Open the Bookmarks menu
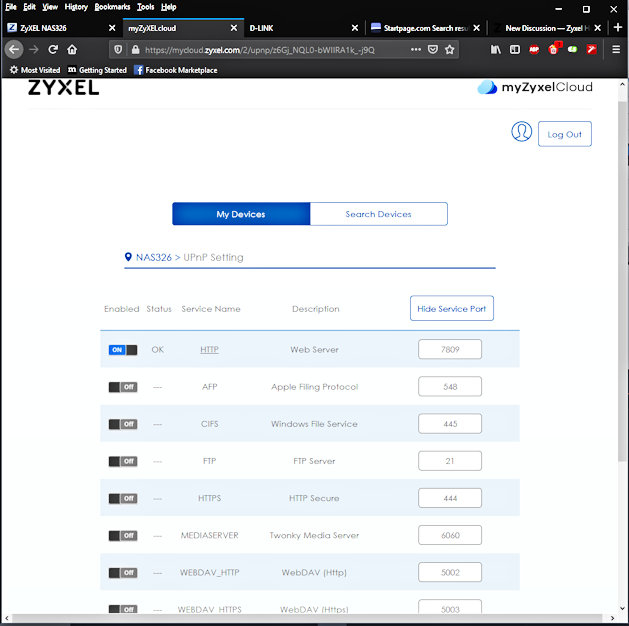The image size is (629, 626). [112, 7]
